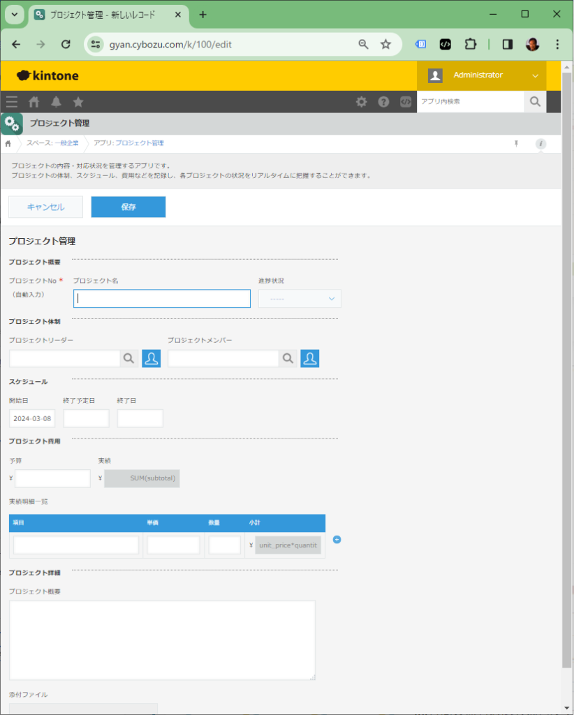The height and width of the screenshot is (715, 588).
Task: Click the アプリ: プロジェクト管理 breadcrumb link
Action: pyautogui.click(x=128, y=143)
